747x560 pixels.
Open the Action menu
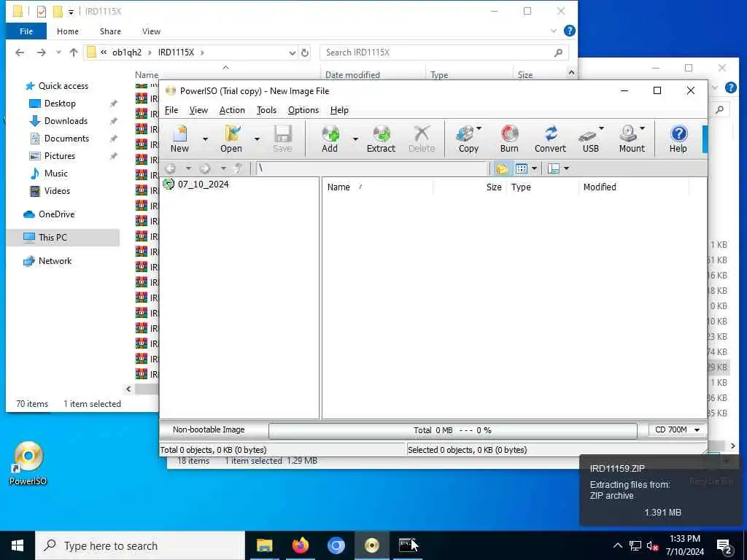tap(232, 110)
